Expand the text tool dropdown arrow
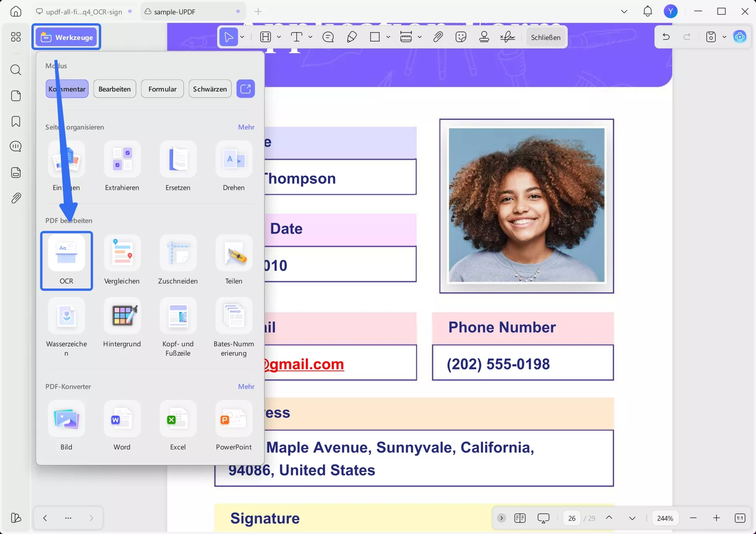The height and width of the screenshot is (534, 756). 311,37
